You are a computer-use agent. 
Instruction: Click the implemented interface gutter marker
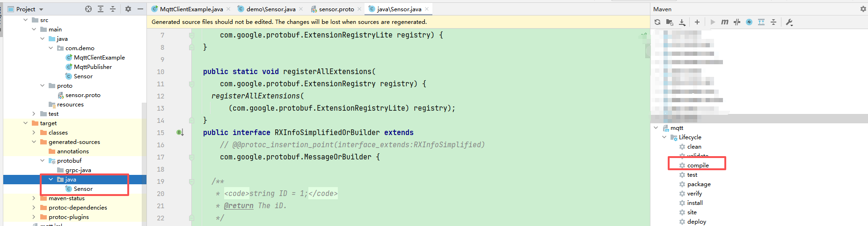180,133
